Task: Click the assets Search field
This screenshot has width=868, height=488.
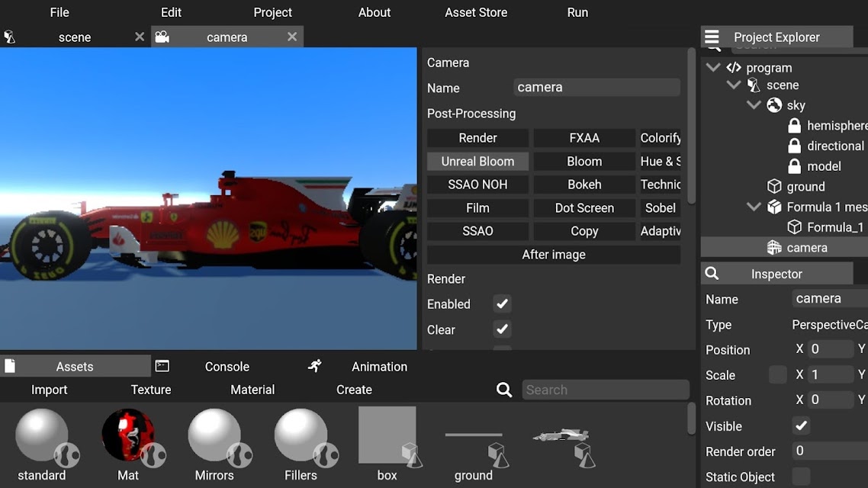Action: [x=606, y=390]
